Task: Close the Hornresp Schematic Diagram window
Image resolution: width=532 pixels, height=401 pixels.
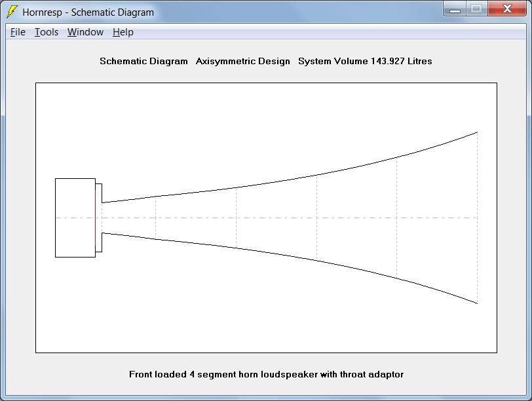Action: 507,9
